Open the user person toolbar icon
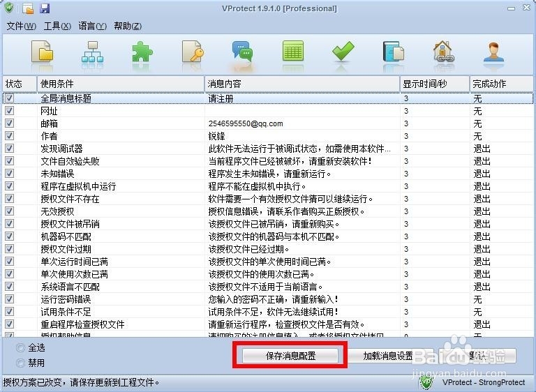 click(493, 52)
